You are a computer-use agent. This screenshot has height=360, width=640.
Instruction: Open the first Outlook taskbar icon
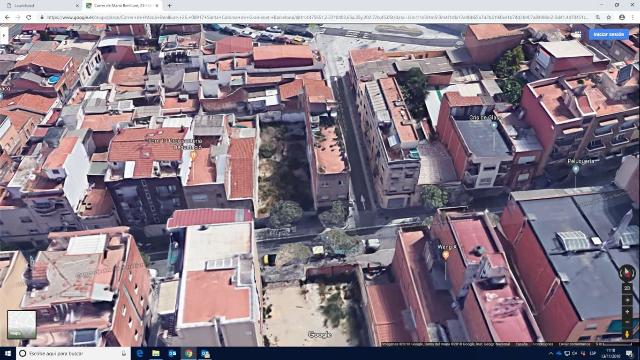click(172, 353)
